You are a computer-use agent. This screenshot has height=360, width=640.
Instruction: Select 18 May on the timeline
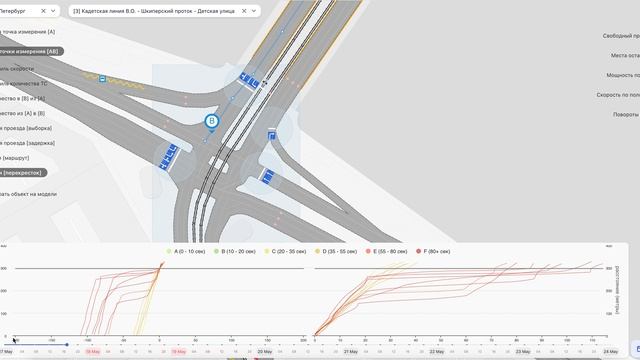(93, 351)
